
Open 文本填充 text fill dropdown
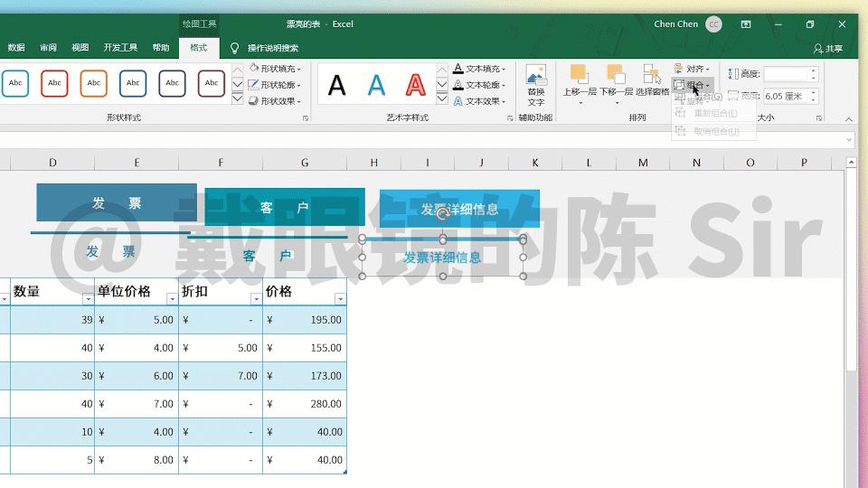[479, 69]
